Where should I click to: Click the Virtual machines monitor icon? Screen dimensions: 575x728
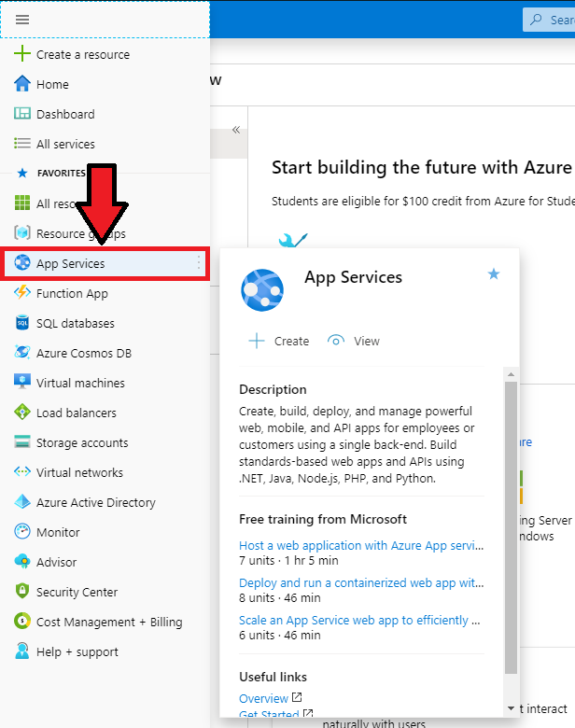point(21,382)
